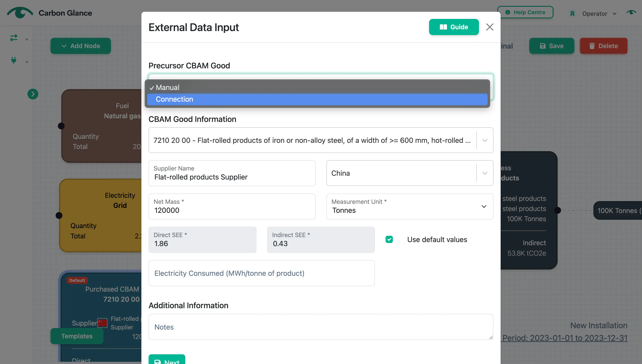Click the Save button
Screen dimensions: 642x364
coord(552,46)
